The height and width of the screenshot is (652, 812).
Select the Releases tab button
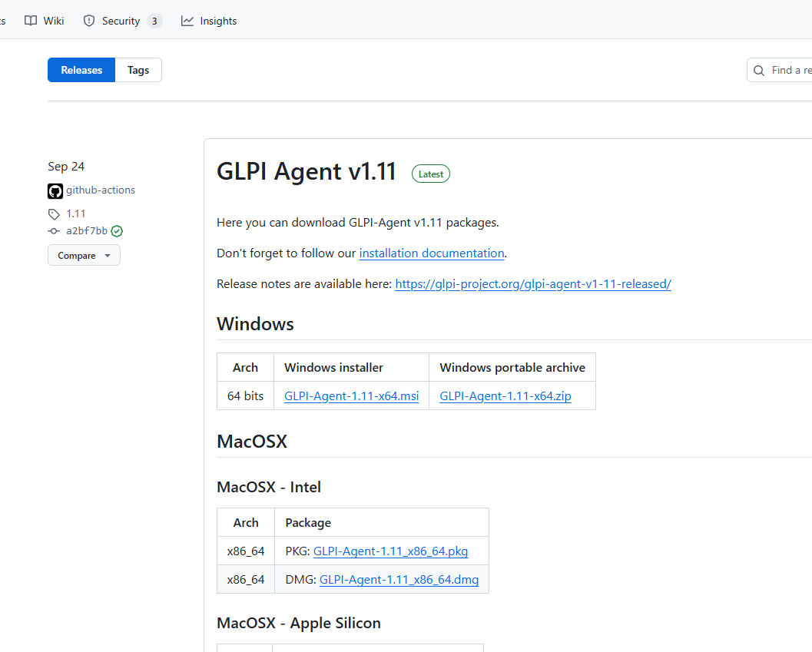tap(81, 70)
